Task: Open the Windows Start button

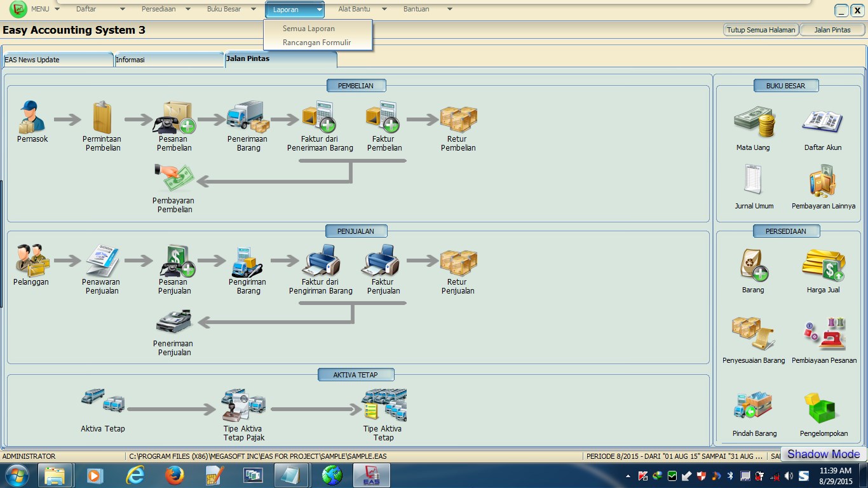Action: click(x=17, y=475)
